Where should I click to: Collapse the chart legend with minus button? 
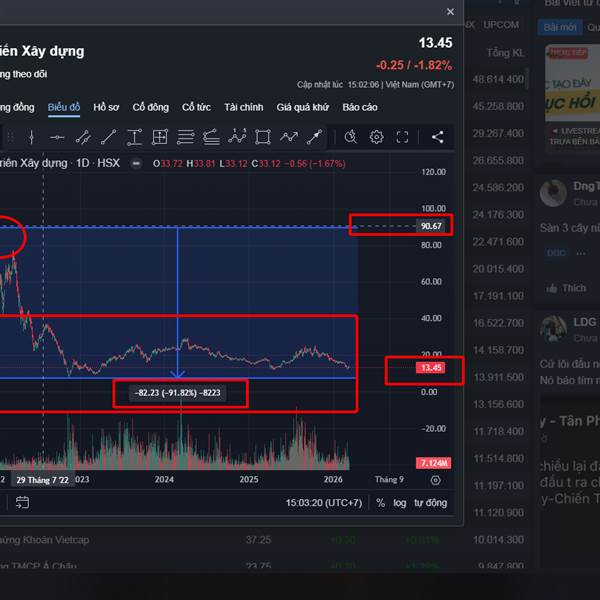coord(136,164)
